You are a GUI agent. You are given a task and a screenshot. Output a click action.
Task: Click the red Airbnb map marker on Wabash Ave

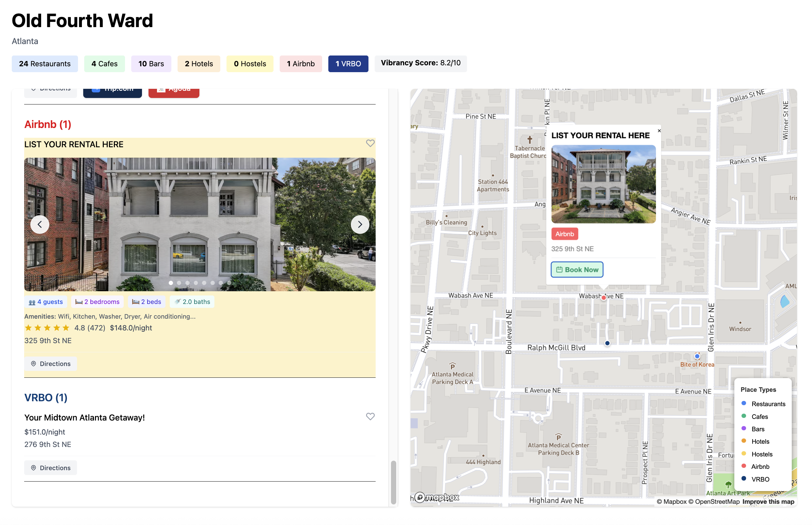pos(603,298)
